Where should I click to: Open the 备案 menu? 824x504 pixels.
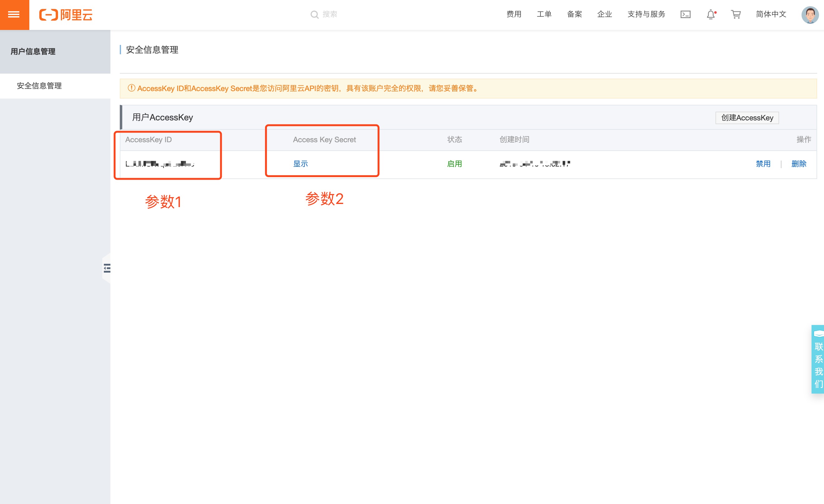(x=574, y=14)
